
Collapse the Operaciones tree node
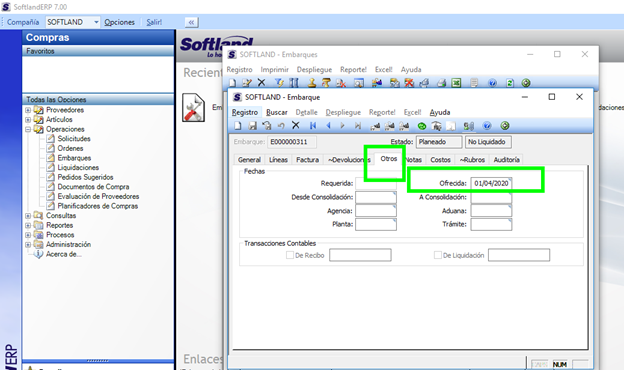(x=28, y=129)
